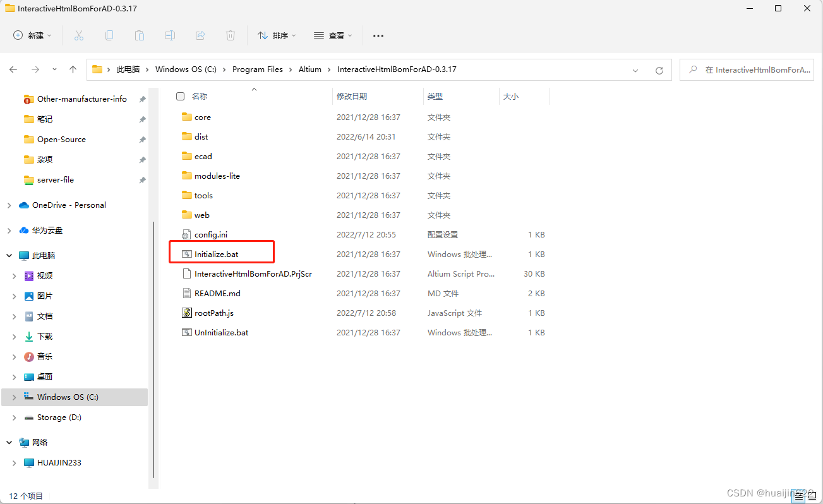This screenshot has height=504, width=823.
Task: Click the Rename icon in toolbar
Action: (x=170, y=35)
